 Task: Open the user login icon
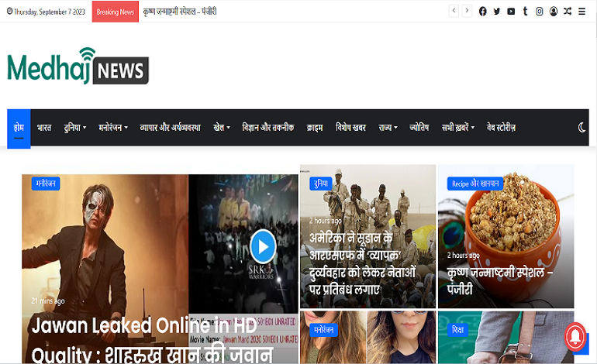point(554,12)
